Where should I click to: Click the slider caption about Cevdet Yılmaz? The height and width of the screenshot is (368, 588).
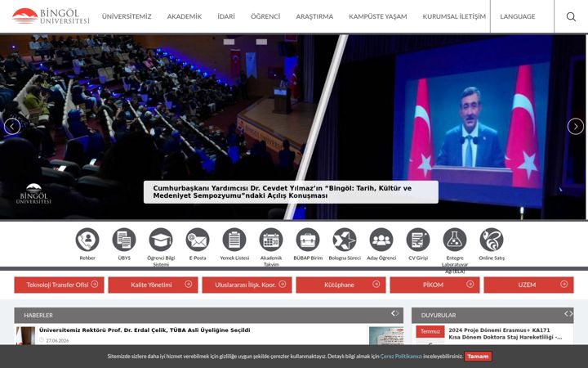point(291,192)
